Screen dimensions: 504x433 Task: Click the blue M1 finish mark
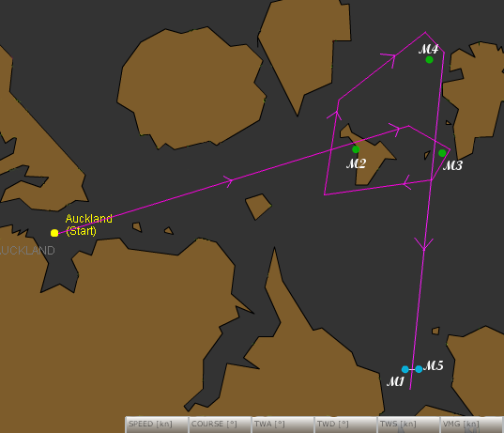pyautogui.click(x=405, y=369)
